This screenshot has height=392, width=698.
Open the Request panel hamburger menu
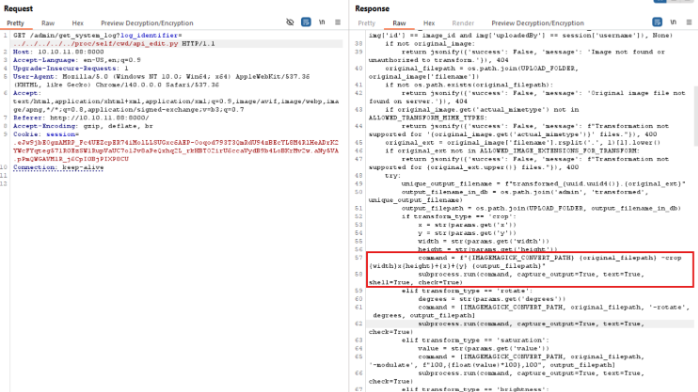[x=338, y=22]
